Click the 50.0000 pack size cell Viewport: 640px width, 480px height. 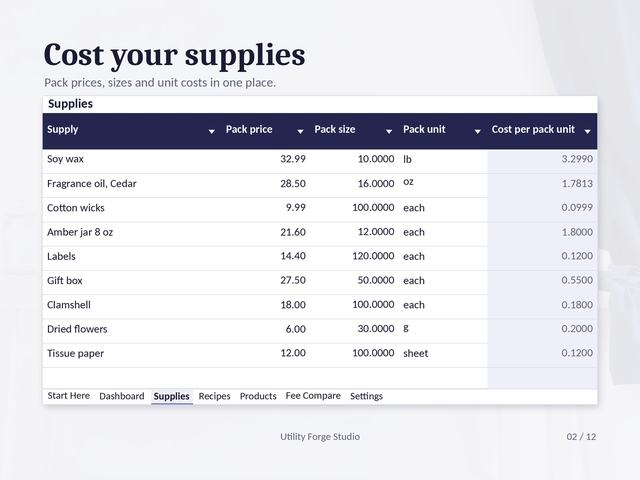click(x=354, y=280)
